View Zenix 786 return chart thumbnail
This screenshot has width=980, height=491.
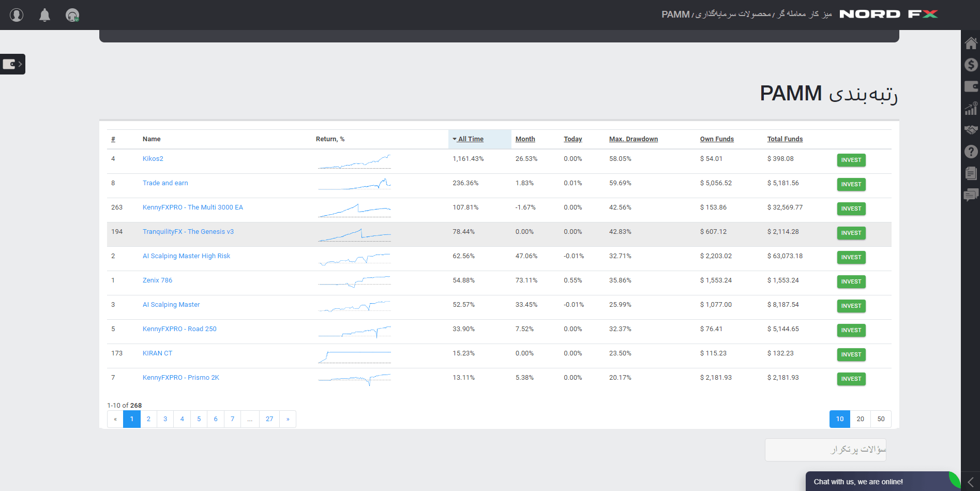pos(354,282)
